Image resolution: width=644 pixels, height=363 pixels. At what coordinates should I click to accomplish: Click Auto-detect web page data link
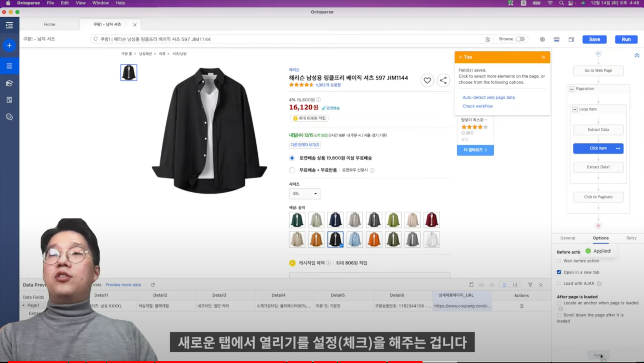488,97
